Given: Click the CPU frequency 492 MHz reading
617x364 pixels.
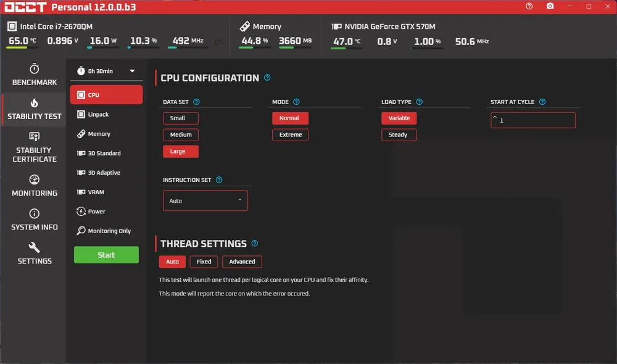Looking at the screenshot, I should (x=188, y=41).
